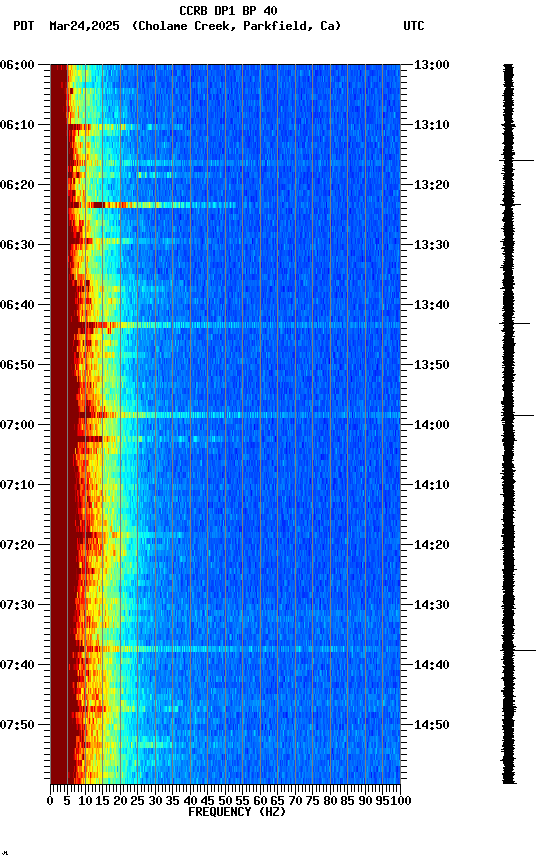Screen dimensions: 552x864
Task: Click the "UTC" timezone label
Action: (x=414, y=26)
